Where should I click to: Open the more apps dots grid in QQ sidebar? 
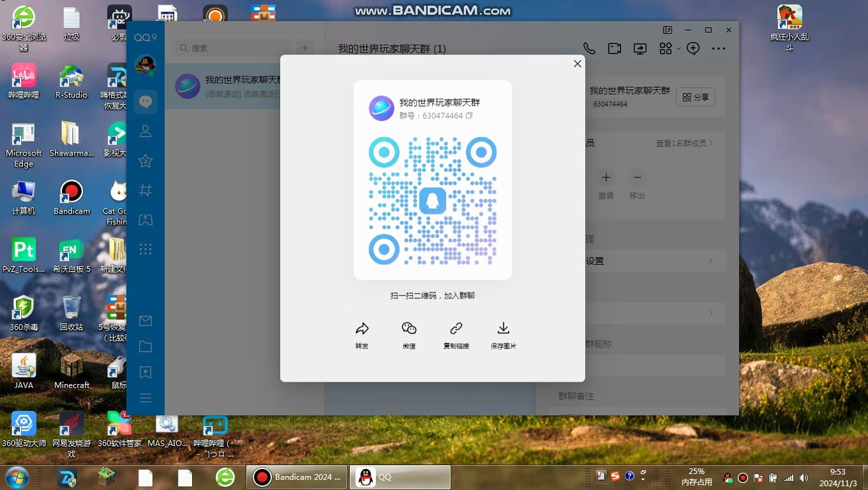pyautogui.click(x=146, y=249)
